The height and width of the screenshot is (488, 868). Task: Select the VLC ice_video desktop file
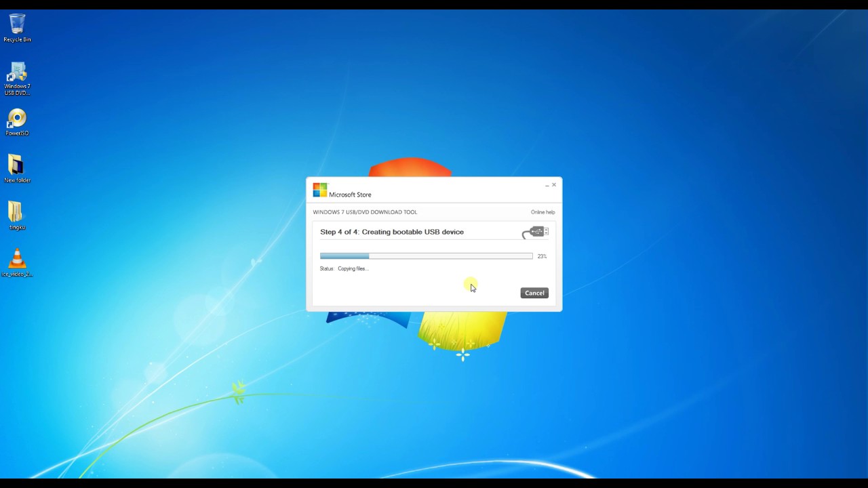pos(17,263)
